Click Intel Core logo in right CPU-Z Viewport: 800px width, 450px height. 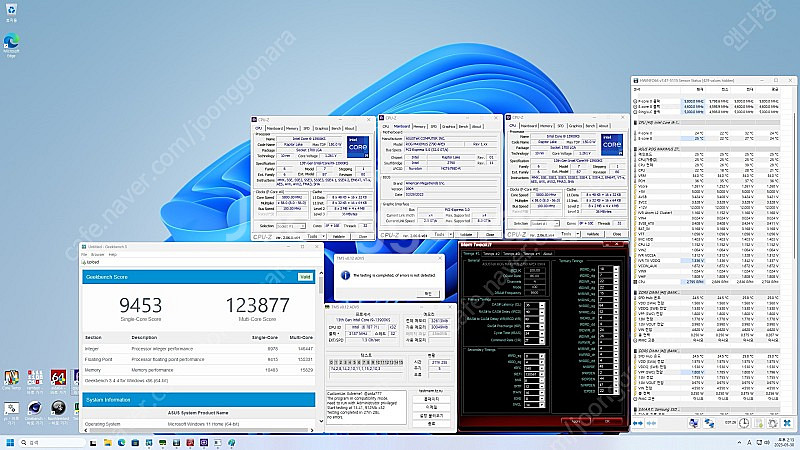click(612, 144)
